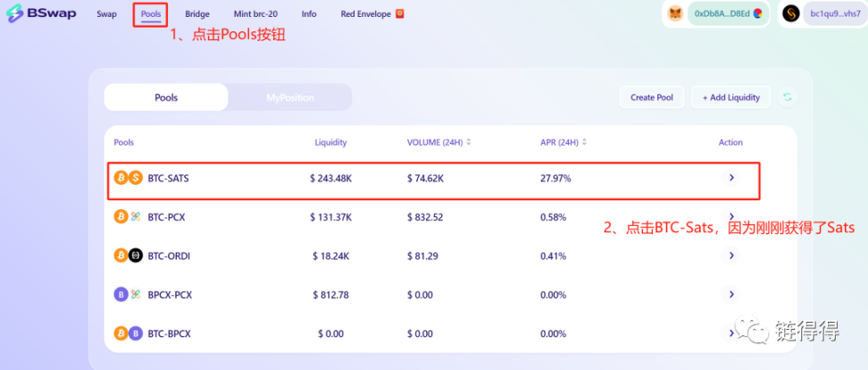This screenshot has height=370, width=868.
Task: Click the BPCX-PCX token pair icons
Action: (x=129, y=295)
